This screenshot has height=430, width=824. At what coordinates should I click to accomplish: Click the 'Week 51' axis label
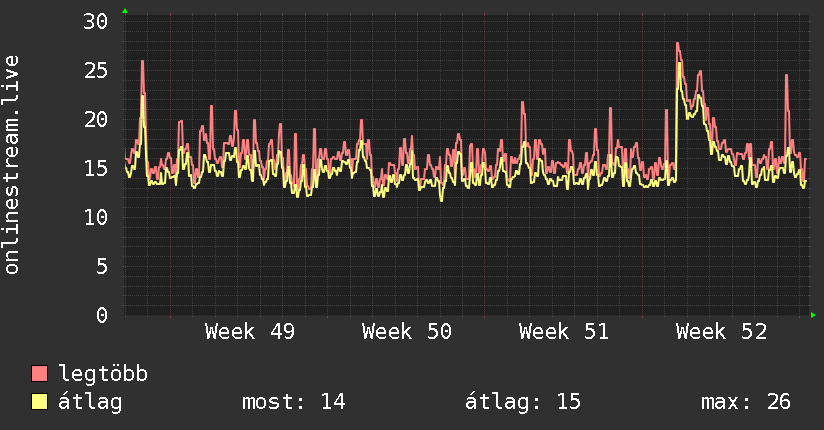564,332
